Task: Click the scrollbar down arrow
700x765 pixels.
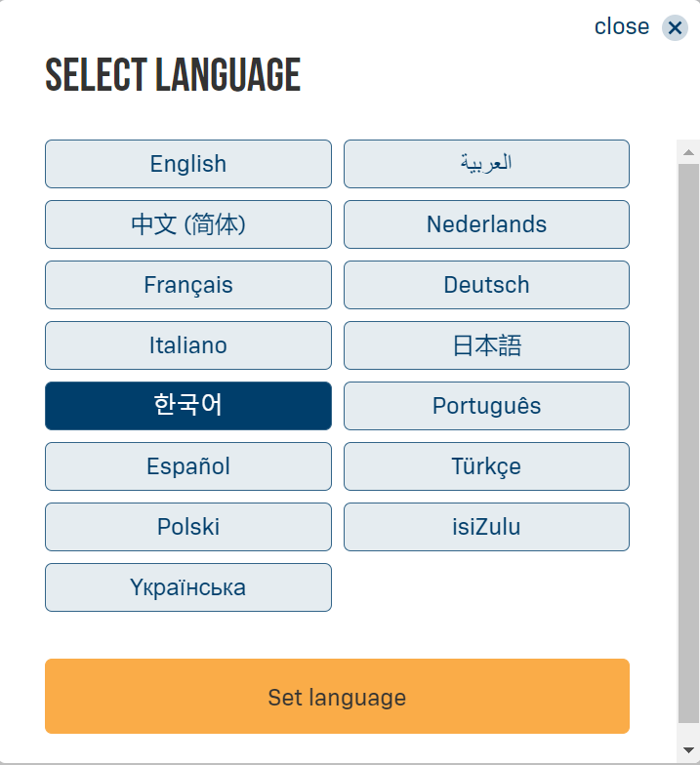Action: click(688, 748)
